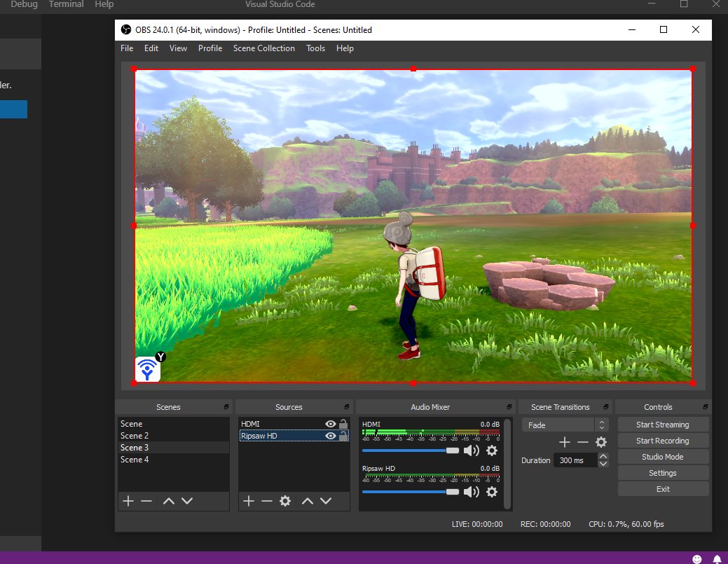The width and height of the screenshot is (728, 564).
Task: Open the VS Code Terminal menu
Action: [x=66, y=4]
